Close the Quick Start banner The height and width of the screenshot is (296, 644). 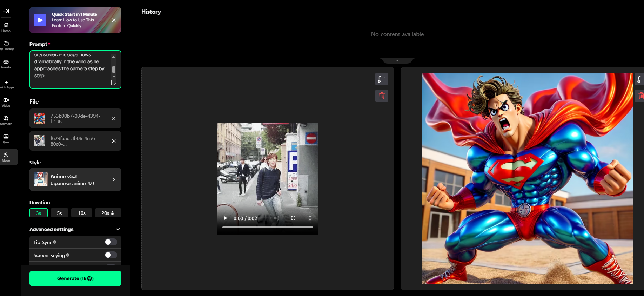pos(114,20)
